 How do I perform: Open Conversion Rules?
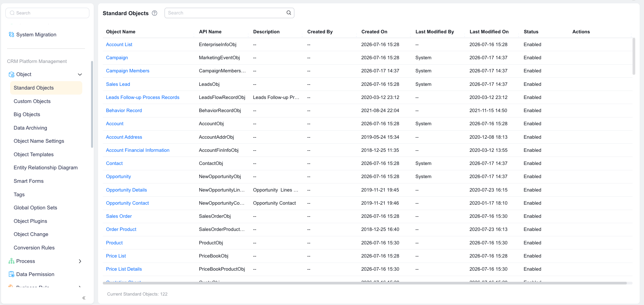point(34,248)
